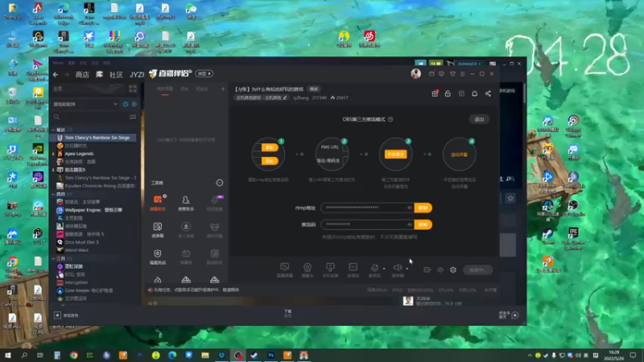
Task: Open the capture screen source icon
Action: click(x=285, y=267)
